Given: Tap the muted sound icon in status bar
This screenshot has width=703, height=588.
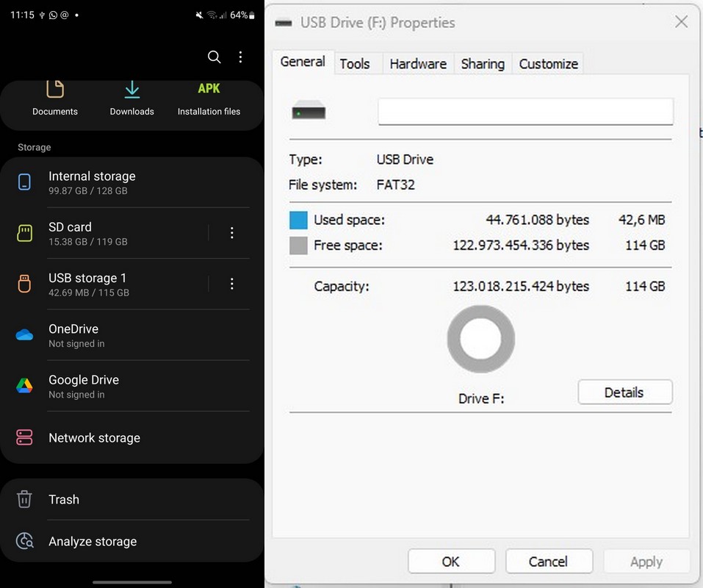Looking at the screenshot, I should click(x=199, y=15).
